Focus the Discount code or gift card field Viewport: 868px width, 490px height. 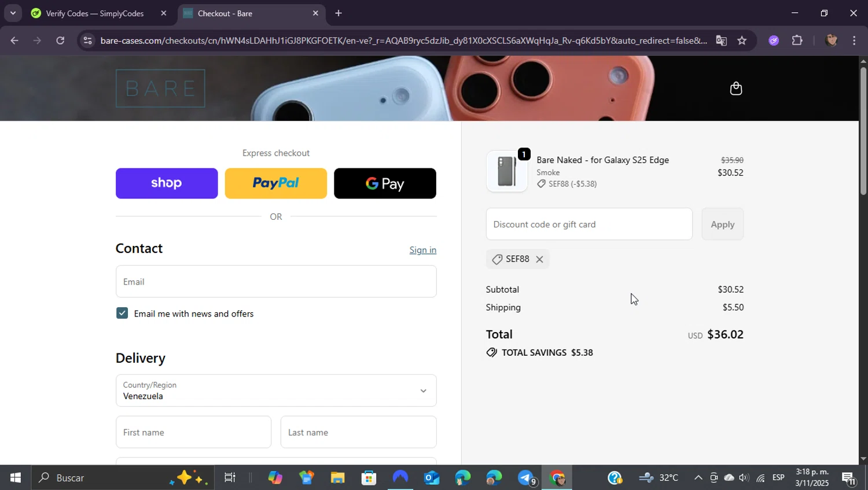[x=589, y=224]
